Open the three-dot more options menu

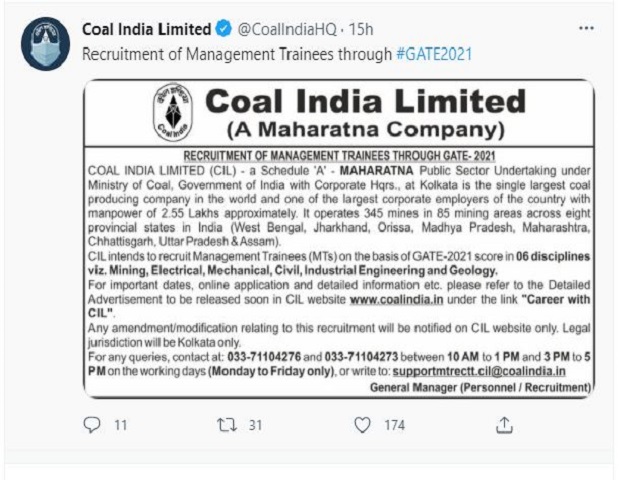(586, 28)
